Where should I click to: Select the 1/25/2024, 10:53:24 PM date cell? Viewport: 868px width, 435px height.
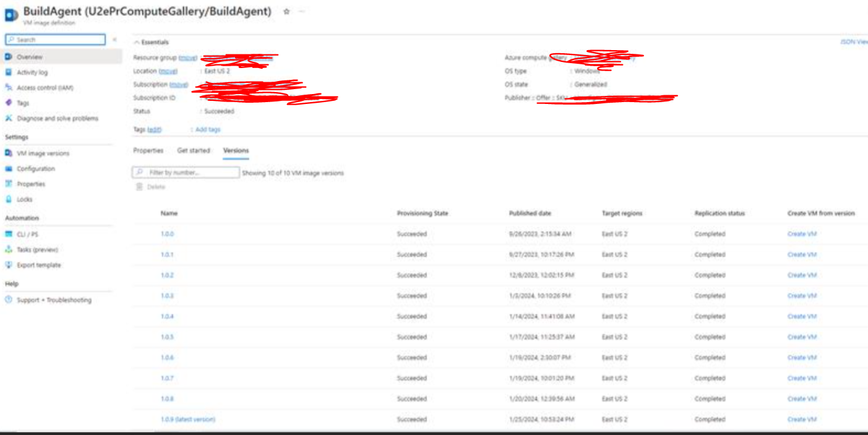(542, 420)
